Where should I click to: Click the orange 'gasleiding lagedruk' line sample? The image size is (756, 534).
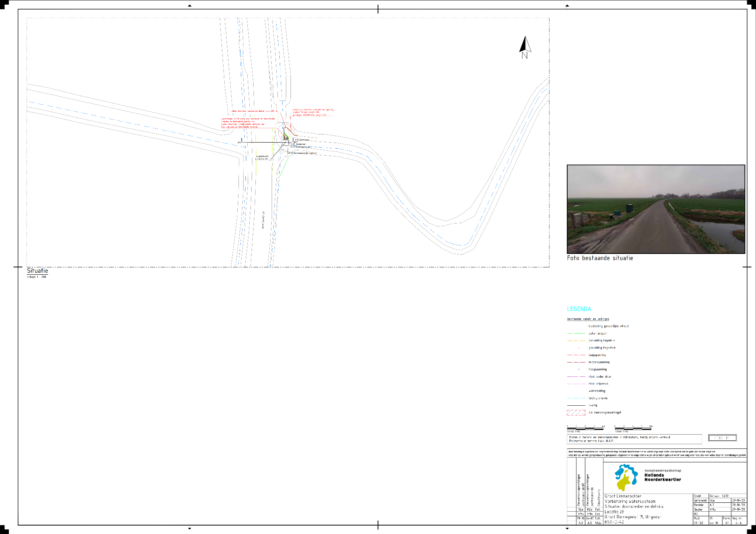(x=576, y=341)
